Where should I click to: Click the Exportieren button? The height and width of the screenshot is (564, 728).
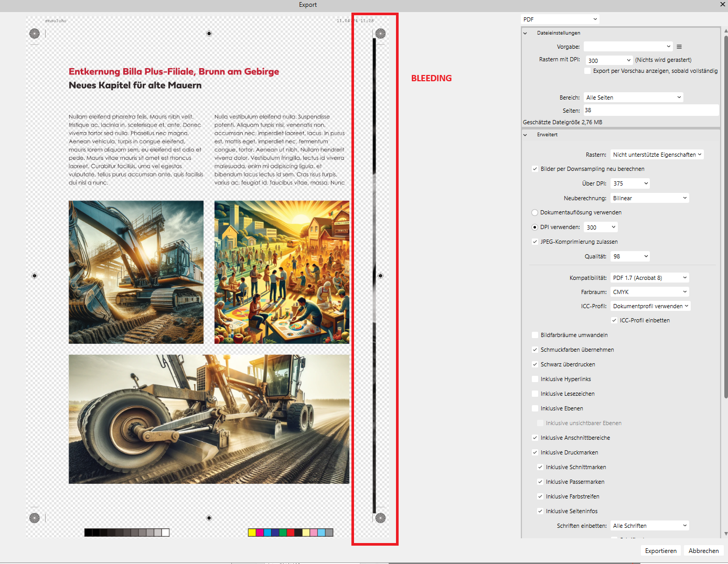[660, 550]
